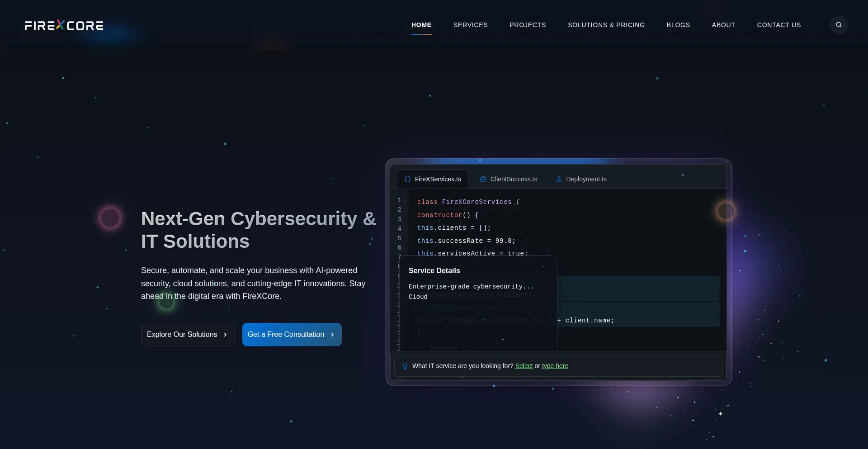Click the 'Cloud' text in Service Details

(x=418, y=297)
